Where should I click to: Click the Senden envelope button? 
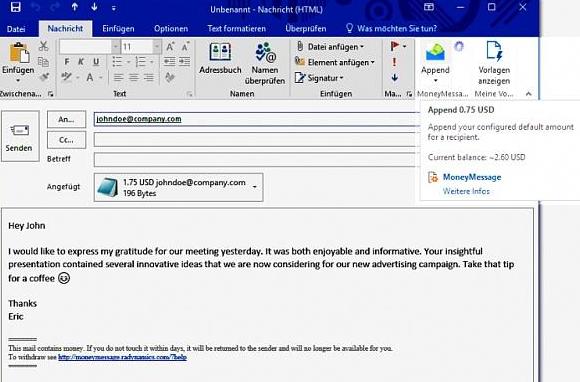[20, 136]
